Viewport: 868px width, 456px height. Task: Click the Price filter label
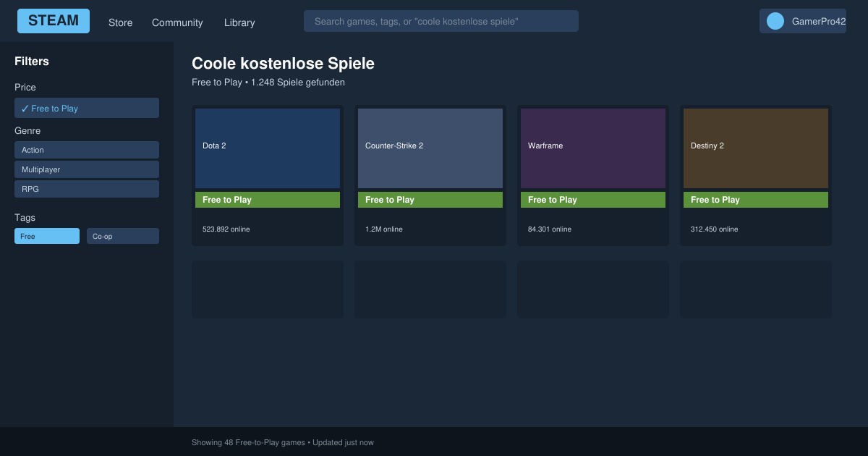pyautogui.click(x=25, y=88)
